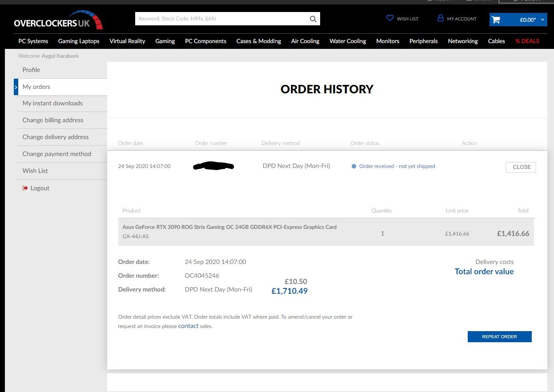Click the CLOSE button on the order
554x392 pixels.
521,167
